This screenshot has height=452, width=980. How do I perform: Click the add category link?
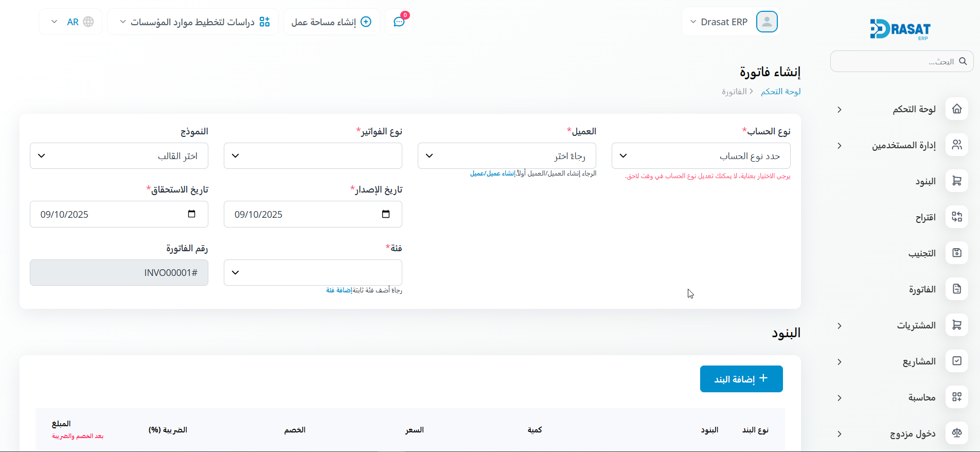pos(338,290)
